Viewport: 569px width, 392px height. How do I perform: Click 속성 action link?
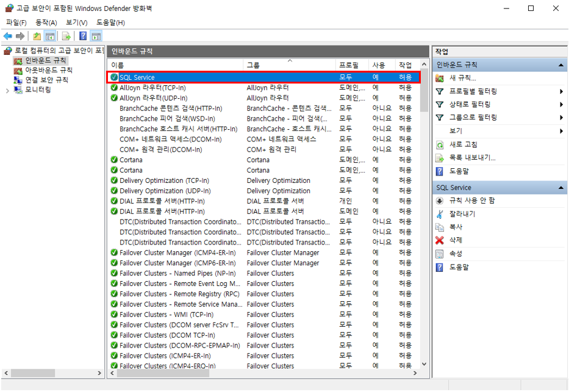456,254
